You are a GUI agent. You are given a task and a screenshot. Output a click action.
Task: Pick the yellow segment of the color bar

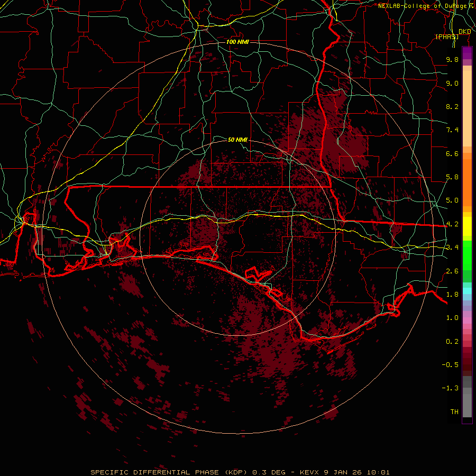(x=467, y=226)
